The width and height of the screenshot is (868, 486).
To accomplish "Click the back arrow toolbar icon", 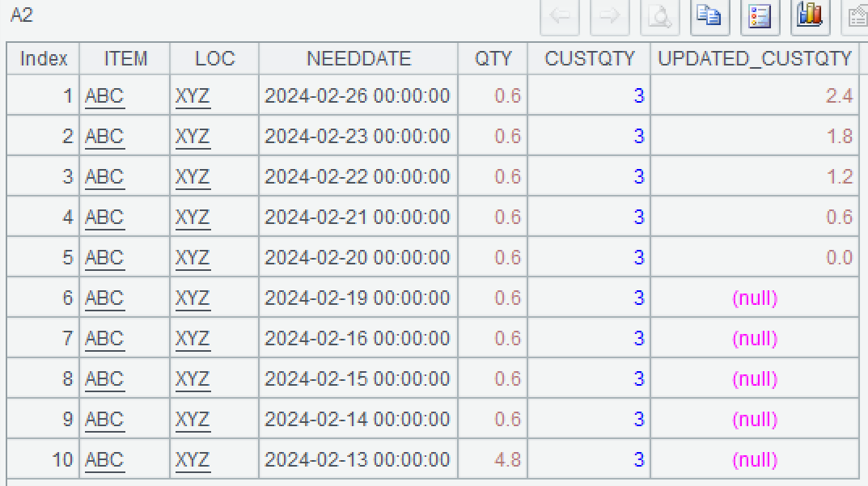I will (x=560, y=16).
